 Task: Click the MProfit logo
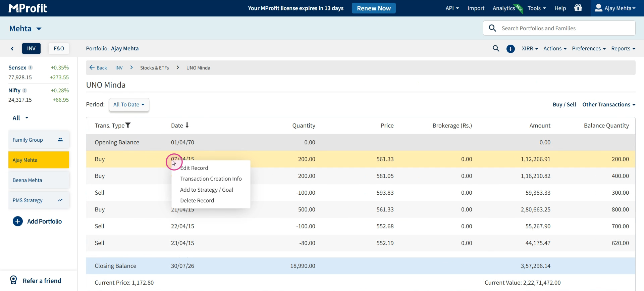[x=28, y=8]
